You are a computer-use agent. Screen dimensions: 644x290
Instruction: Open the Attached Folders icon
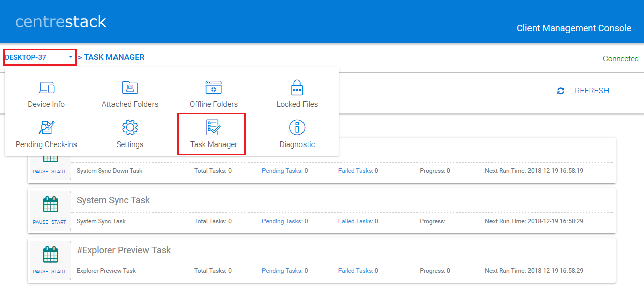[130, 87]
